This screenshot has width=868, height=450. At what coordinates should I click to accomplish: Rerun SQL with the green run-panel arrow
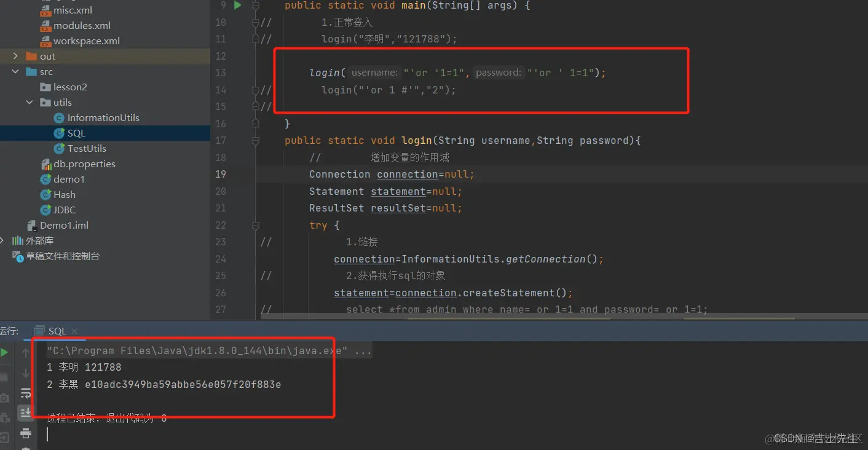click(x=4, y=353)
